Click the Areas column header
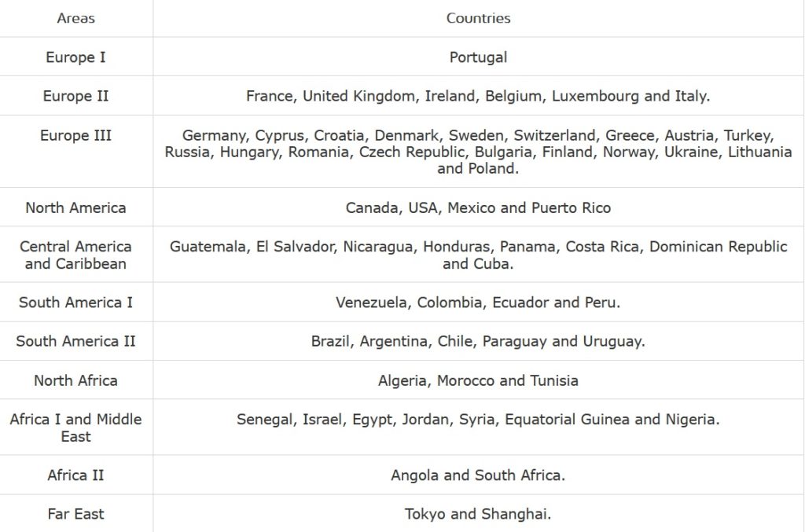Image resolution: width=805 pixels, height=532 pixels. [x=75, y=18]
